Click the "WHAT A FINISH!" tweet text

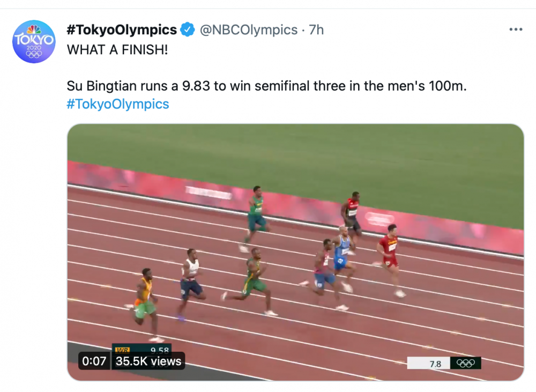click(116, 49)
